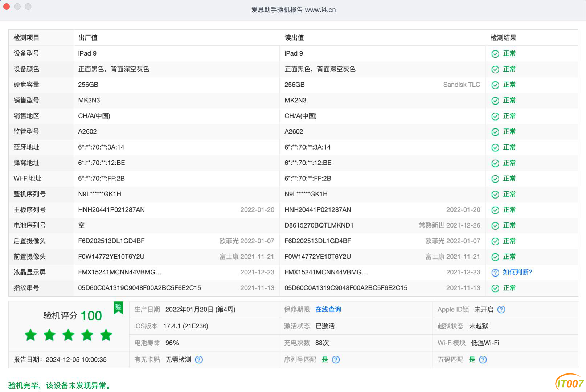Open help icon next to 序列号匹配

coord(336,359)
